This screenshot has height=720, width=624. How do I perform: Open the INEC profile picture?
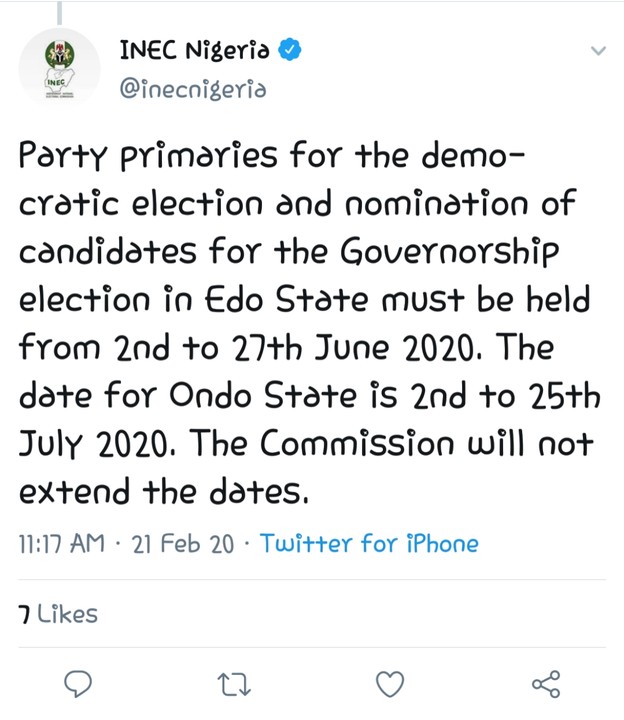click(x=61, y=70)
